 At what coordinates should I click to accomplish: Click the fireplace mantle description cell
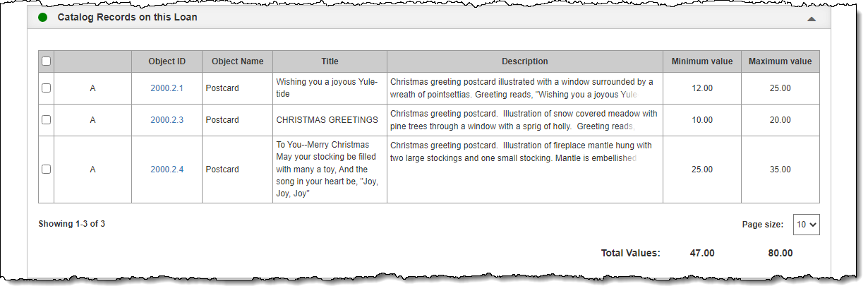coord(525,170)
